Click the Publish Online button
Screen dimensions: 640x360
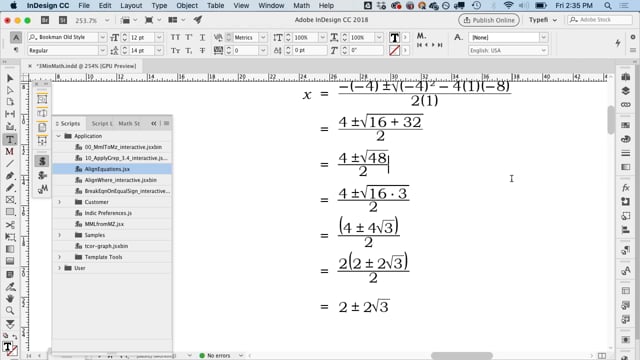pyautogui.click(x=489, y=20)
